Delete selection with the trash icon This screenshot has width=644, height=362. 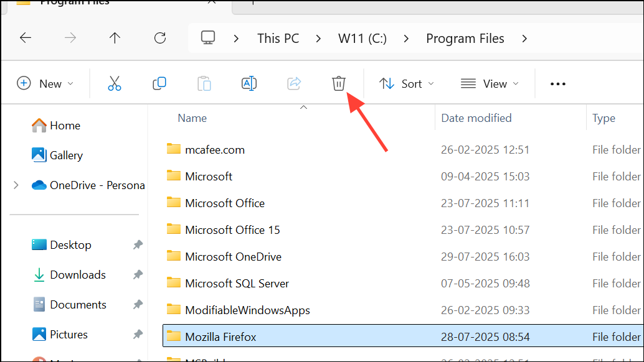[338, 83]
